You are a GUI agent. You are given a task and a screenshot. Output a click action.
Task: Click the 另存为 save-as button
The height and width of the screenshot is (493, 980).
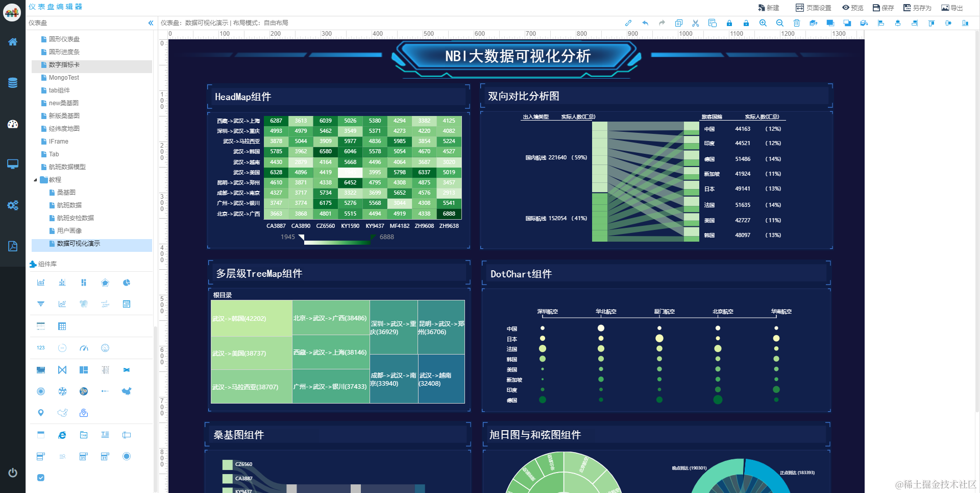[918, 8]
